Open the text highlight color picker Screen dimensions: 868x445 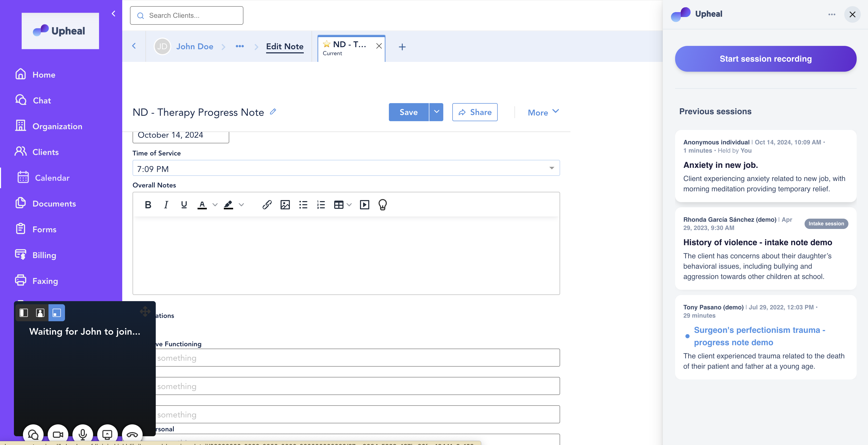pyautogui.click(x=241, y=204)
